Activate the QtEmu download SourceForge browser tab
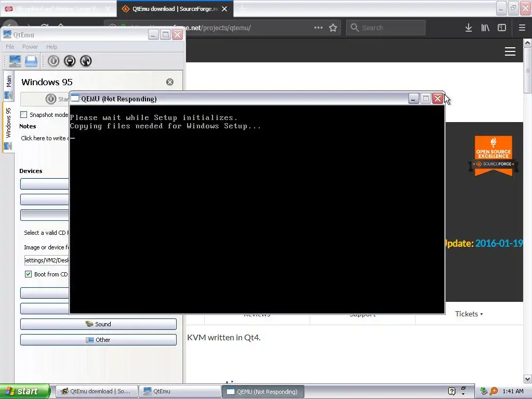 [175, 9]
